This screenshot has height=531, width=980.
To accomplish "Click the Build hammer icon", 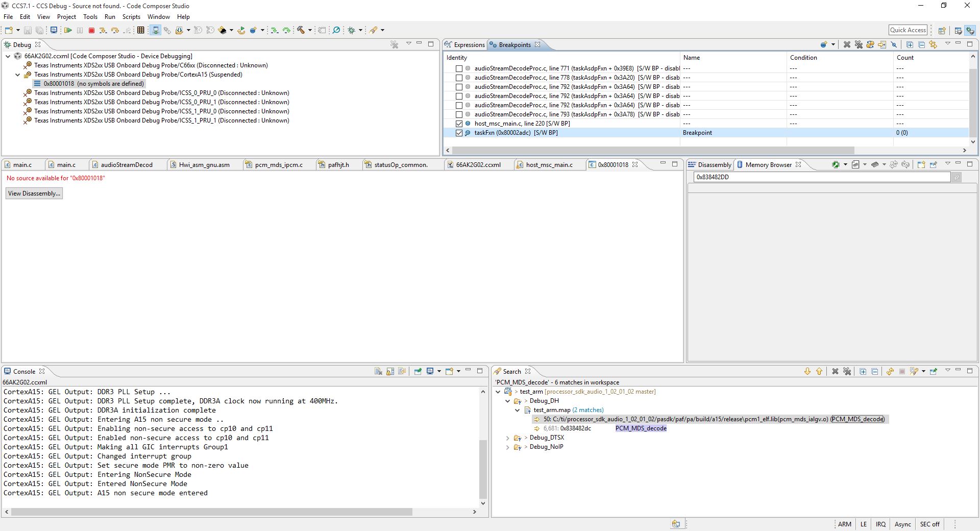I will click(301, 30).
